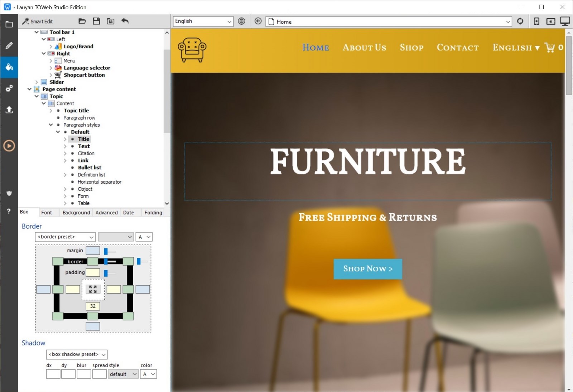The width and height of the screenshot is (573, 392).
Task: Open the border preset dropdown
Action: point(65,237)
